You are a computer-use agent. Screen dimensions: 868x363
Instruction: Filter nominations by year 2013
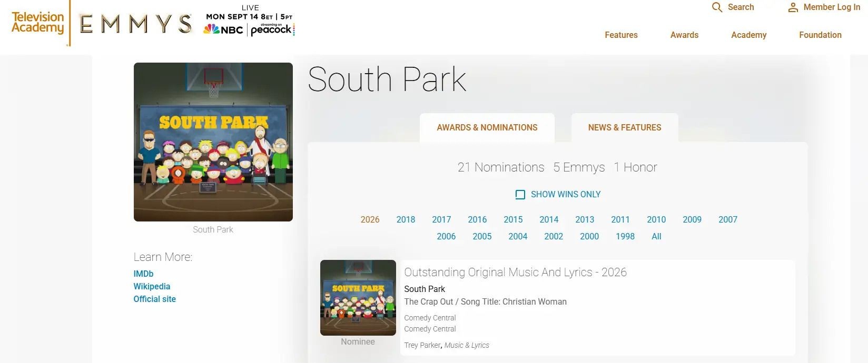pos(585,219)
